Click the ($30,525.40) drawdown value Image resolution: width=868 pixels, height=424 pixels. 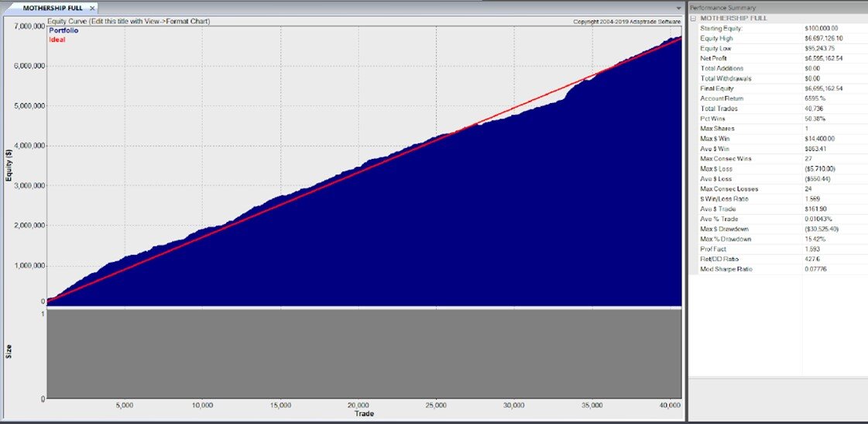822,229
